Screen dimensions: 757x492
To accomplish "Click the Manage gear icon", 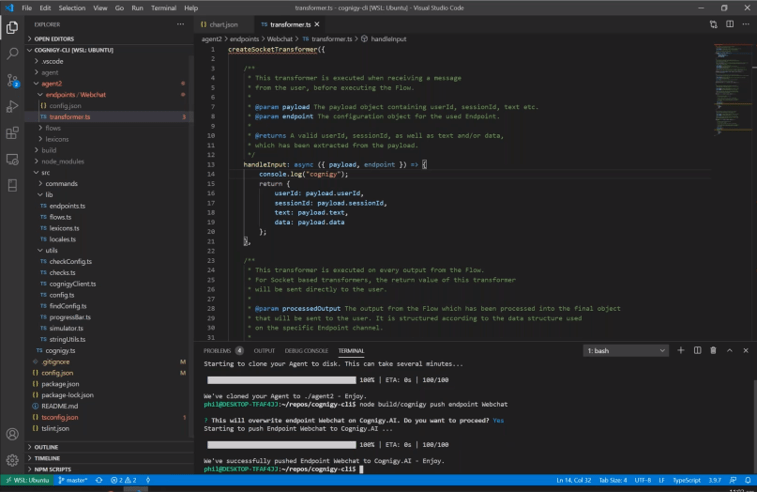I will point(12,461).
